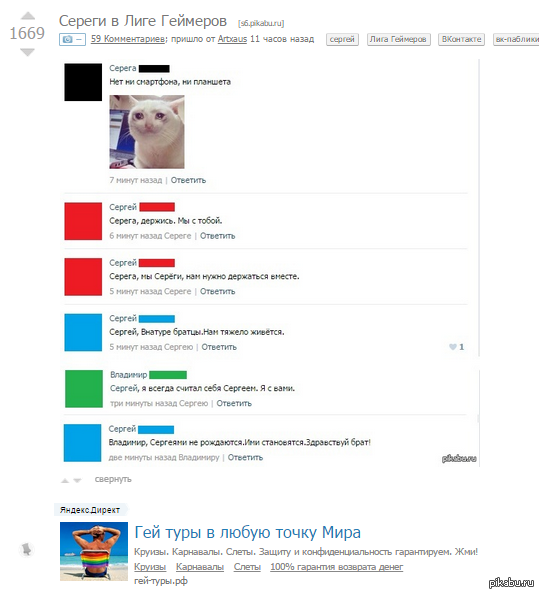The height and width of the screenshot is (594, 539).
Task: Open the Гей туры в любую точку Мира headline
Action: click(x=247, y=532)
